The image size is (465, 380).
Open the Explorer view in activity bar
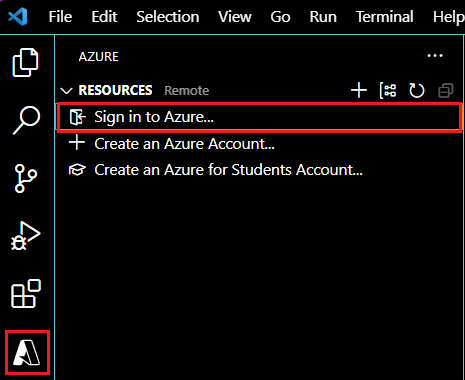[x=26, y=62]
